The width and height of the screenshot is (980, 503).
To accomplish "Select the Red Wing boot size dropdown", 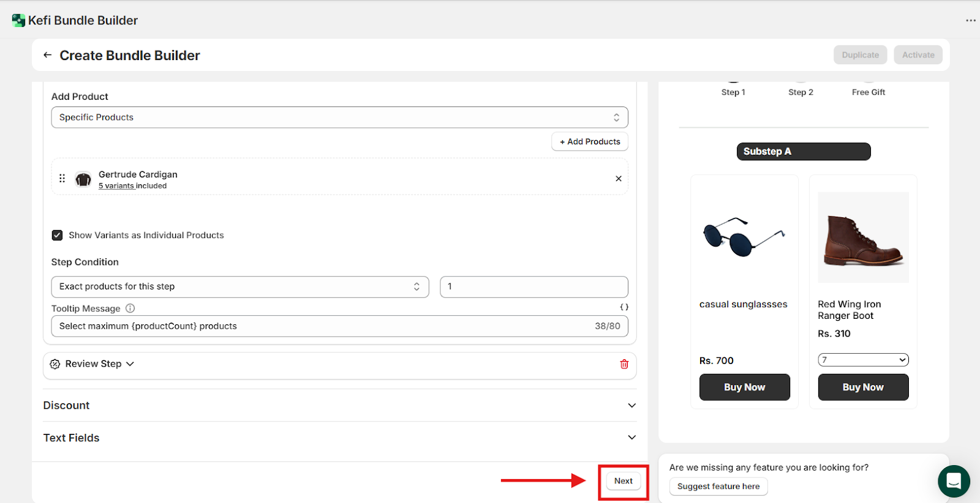I will (862, 360).
